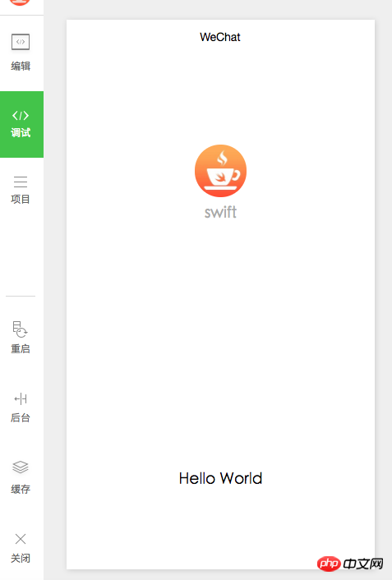Tap the swift nickname text
This screenshot has height=580, width=392.
(220, 212)
